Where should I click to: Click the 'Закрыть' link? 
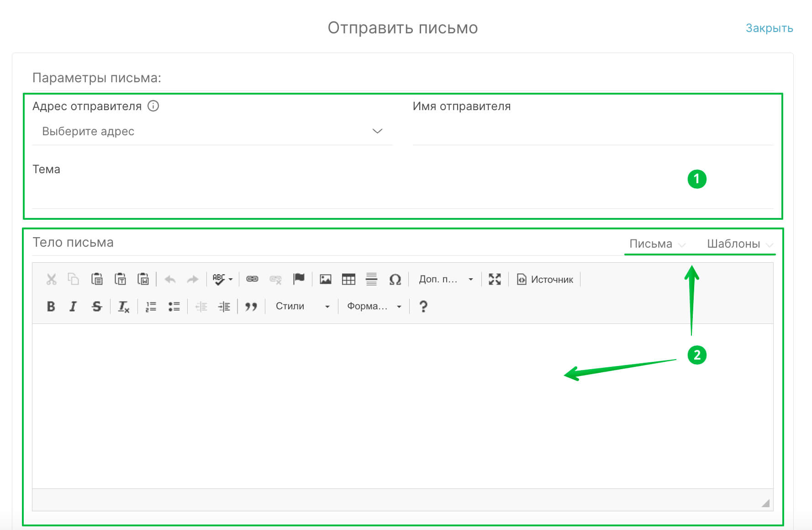(770, 28)
